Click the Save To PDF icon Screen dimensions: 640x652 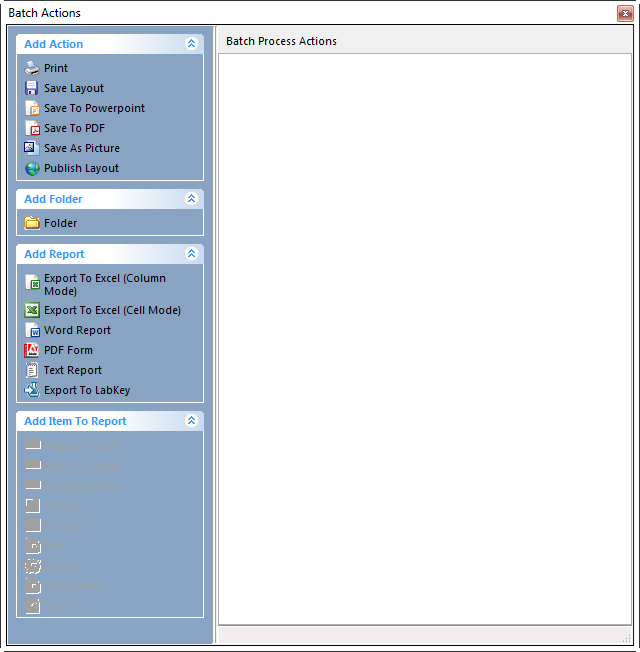pyautogui.click(x=32, y=128)
